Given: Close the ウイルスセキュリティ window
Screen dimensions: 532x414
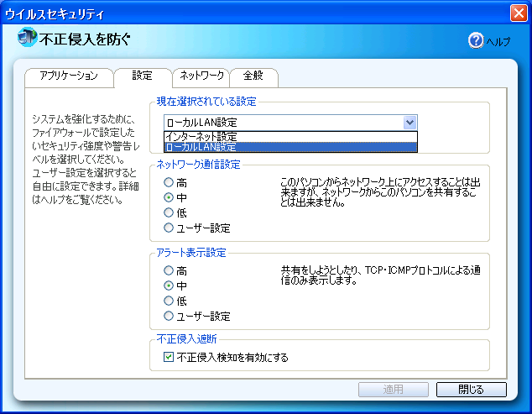Looking at the screenshot, I should tap(518, 13).
